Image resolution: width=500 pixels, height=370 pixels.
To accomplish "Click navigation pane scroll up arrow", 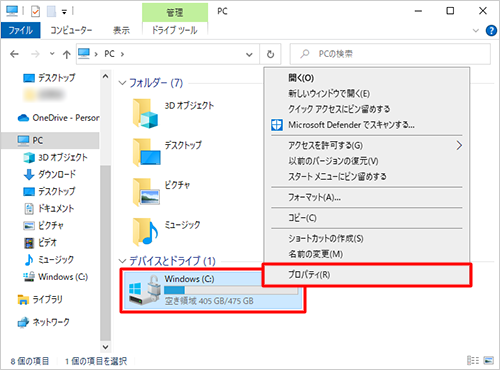I will [x=106, y=76].
